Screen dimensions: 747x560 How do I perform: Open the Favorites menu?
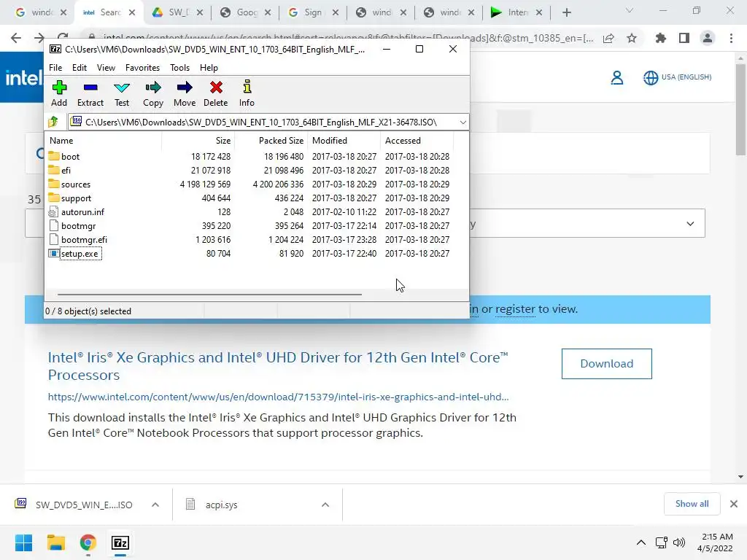(x=142, y=68)
